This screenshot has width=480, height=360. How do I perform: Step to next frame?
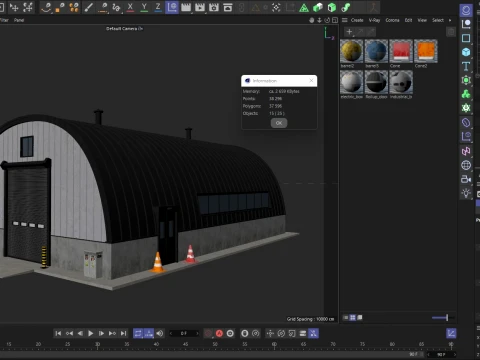[x=101, y=333]
